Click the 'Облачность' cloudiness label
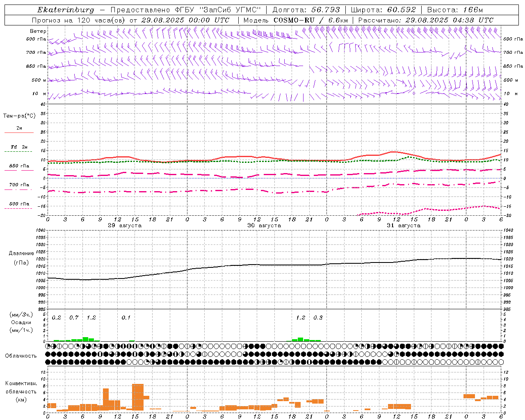Screen dimensions: 525x420 pos(21,356)
